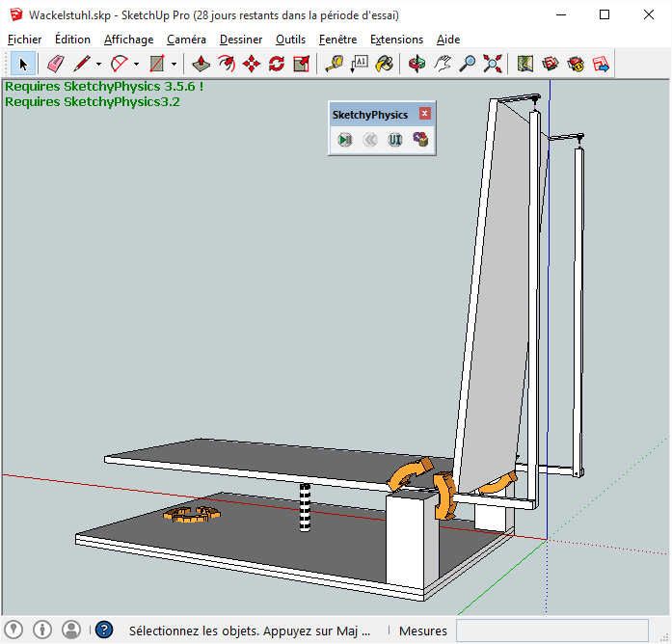The width and height of the screenshot is (672, 644).
Task: Open the Fenêtre menu
Action: click(x=337, y=40)
